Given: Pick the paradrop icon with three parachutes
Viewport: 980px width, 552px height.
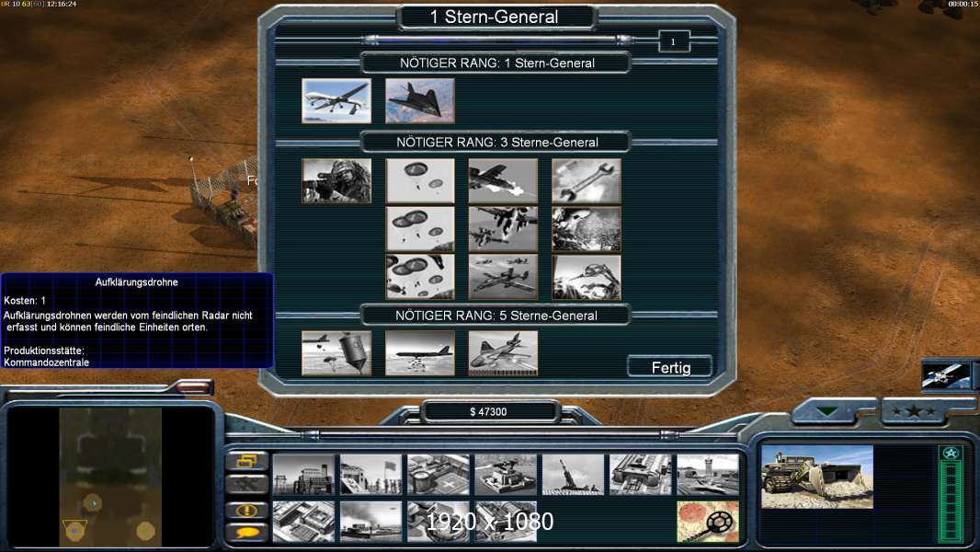Looking at the screenshot, I should 420,229.
